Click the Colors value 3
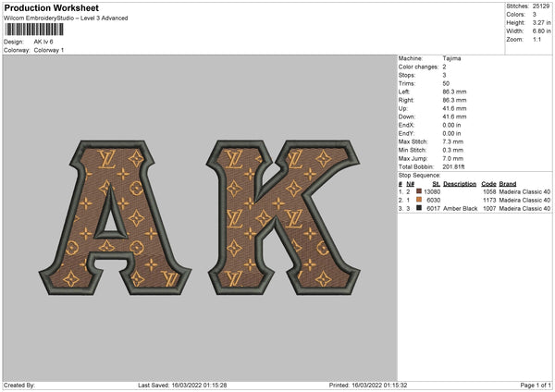 534,15
